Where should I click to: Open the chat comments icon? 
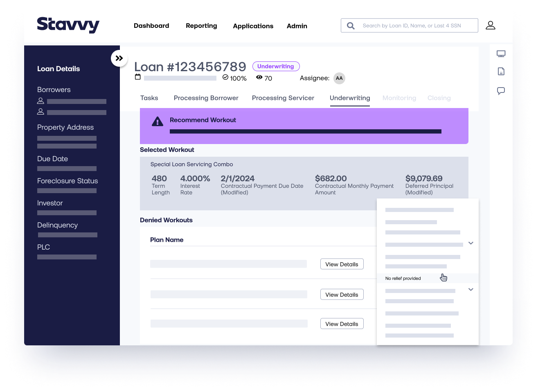(501, 91)
